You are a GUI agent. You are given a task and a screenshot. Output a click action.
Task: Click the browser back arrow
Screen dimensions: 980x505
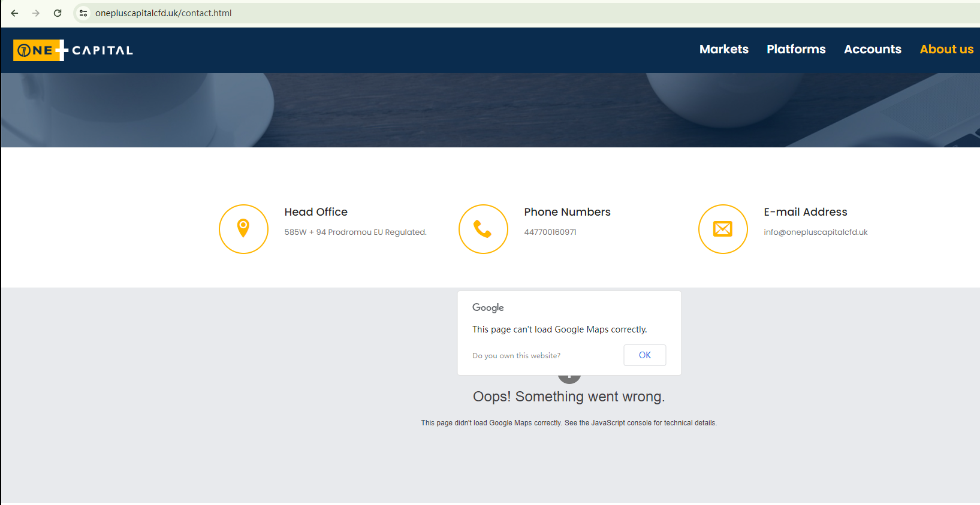tap(14, 13)
